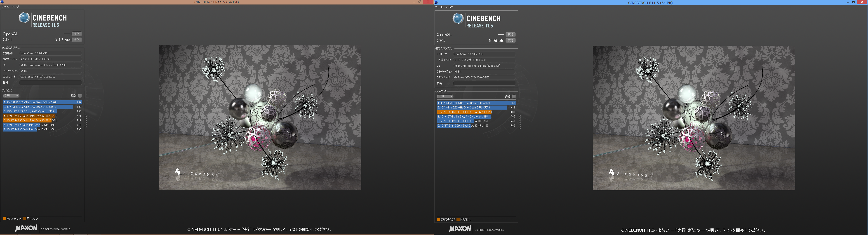Image resolution: width=868 pixels, height=235 pixels.
Task: Open the ranking CPU dropdown in the left window
Action: (11, 96)
